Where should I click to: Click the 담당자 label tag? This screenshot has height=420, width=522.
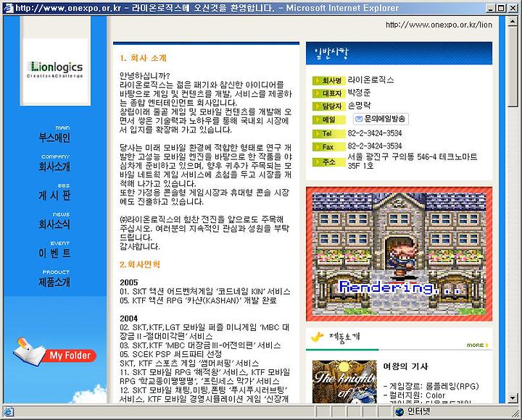coord(329,106)
